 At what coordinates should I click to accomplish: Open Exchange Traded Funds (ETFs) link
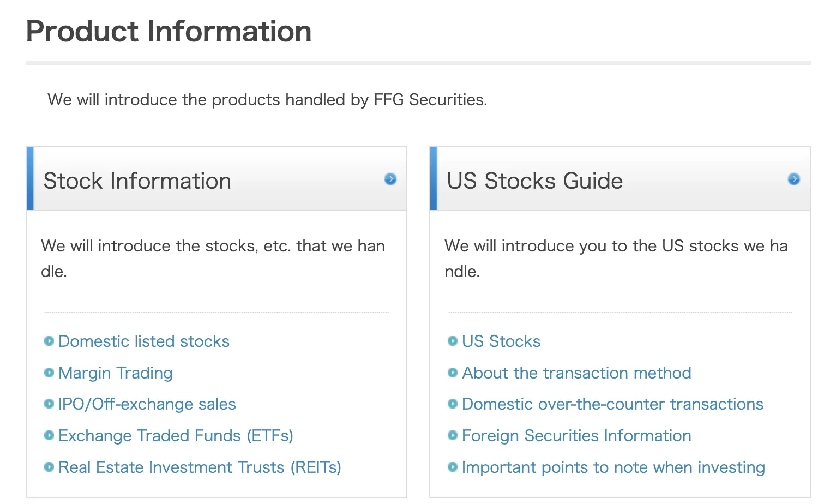[176, 436]
